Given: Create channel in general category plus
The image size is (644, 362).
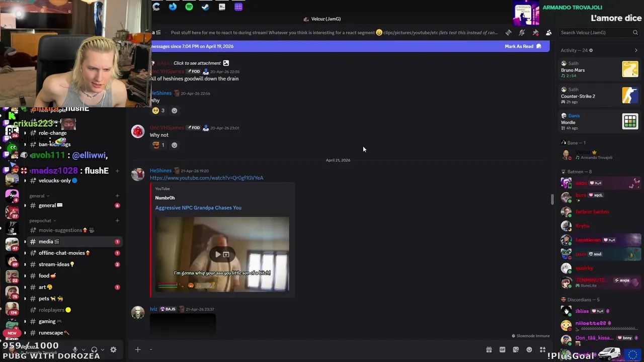Looking at the screenshot, I should (117, 196).
